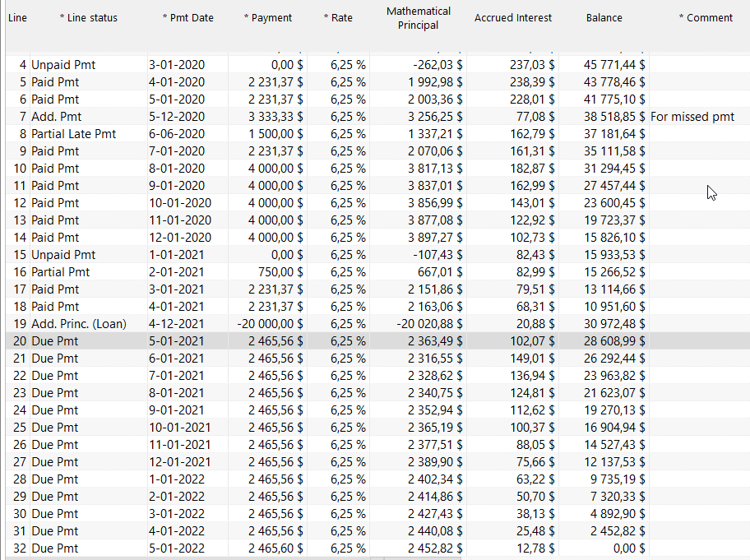Select principal 2 452,82 $ in line 32

[418, 548]
